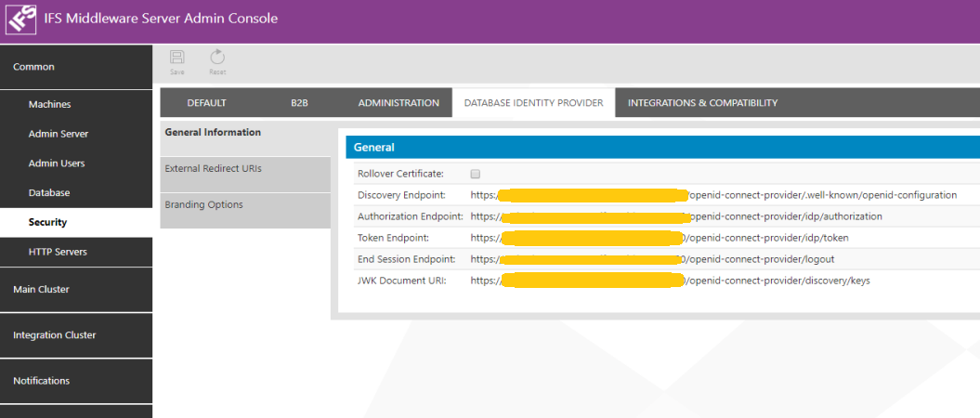Expand the Integration Cluster section
This screenshot has height=418, width=980.
pos(76,335)
